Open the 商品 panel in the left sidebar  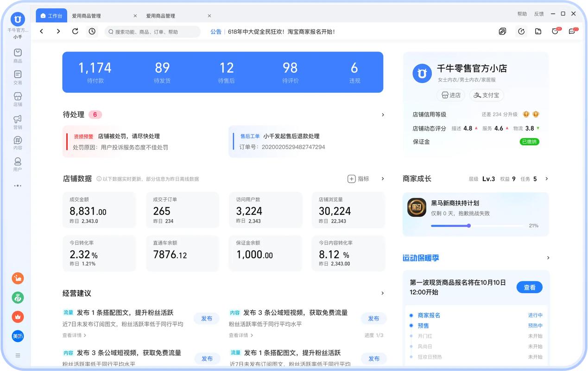pos(17,56)
